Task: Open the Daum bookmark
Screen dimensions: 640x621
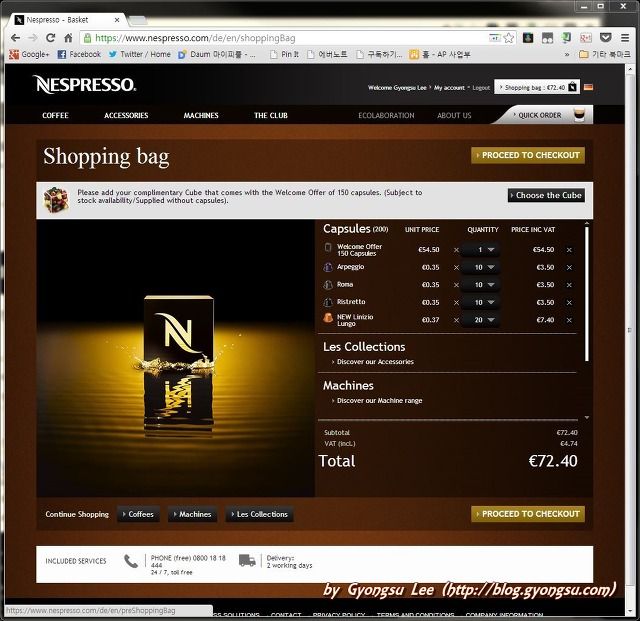Action: tap(217, 54)
